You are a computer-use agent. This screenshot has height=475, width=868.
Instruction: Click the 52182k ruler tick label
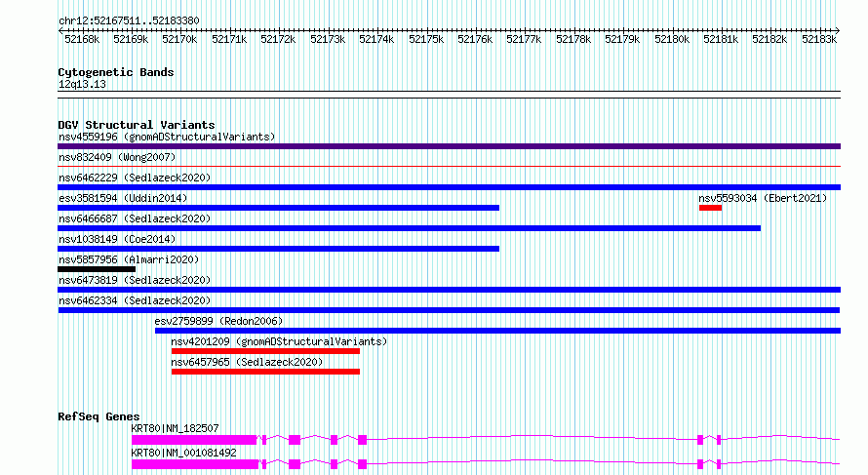click(769, 39)
